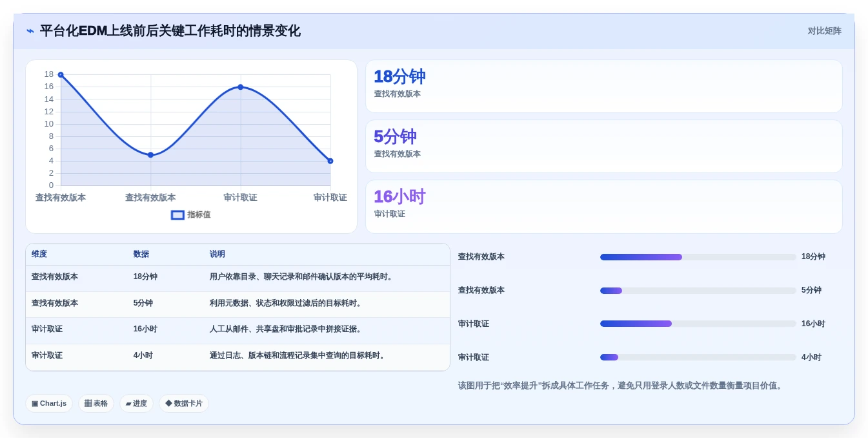868x438 pixels.
Task: Click the progress bar labeled 16小时
Action: pos(698,324)
